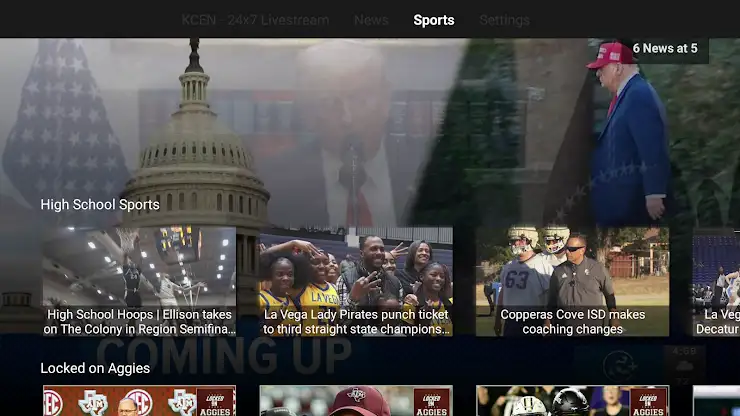The image size is (740, 416).
Task: Switch to the News tab
Action: point(371,20)
